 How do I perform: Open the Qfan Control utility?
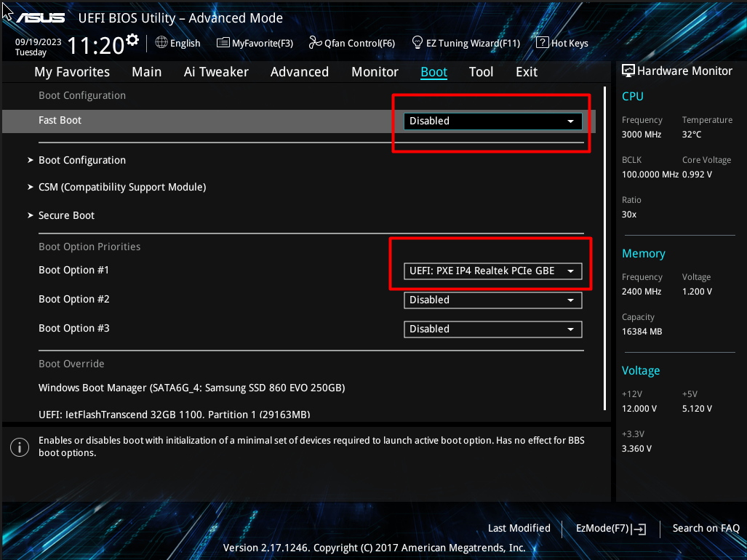[352, 42]
